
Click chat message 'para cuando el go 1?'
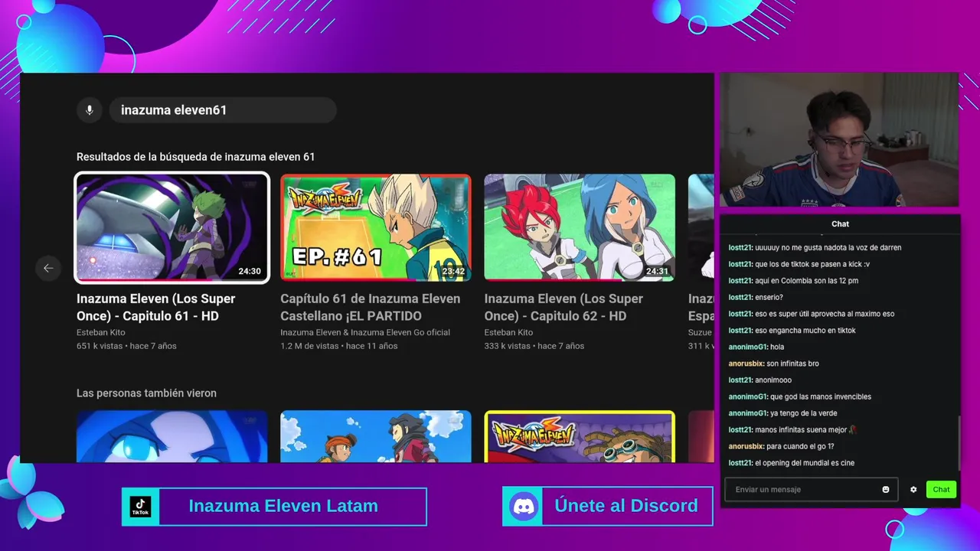click(800, 446)
